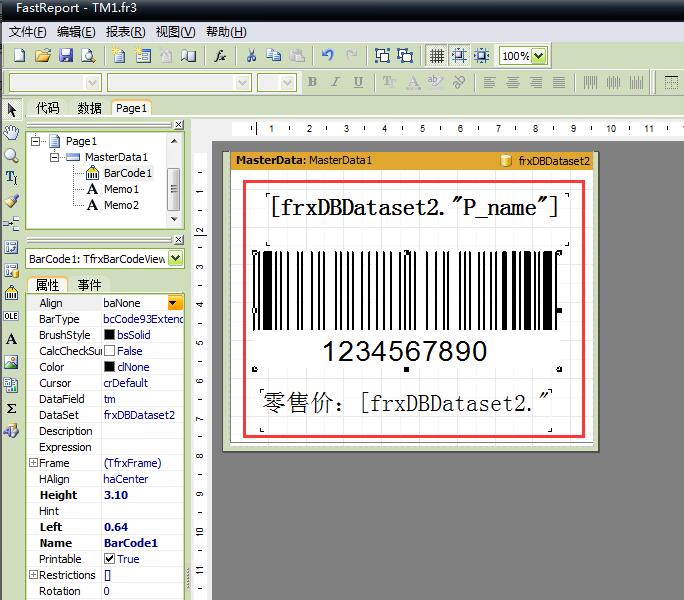The image size is (684, 600).
Task: Open the variables (fx) editor
Action: pos(220,55)
